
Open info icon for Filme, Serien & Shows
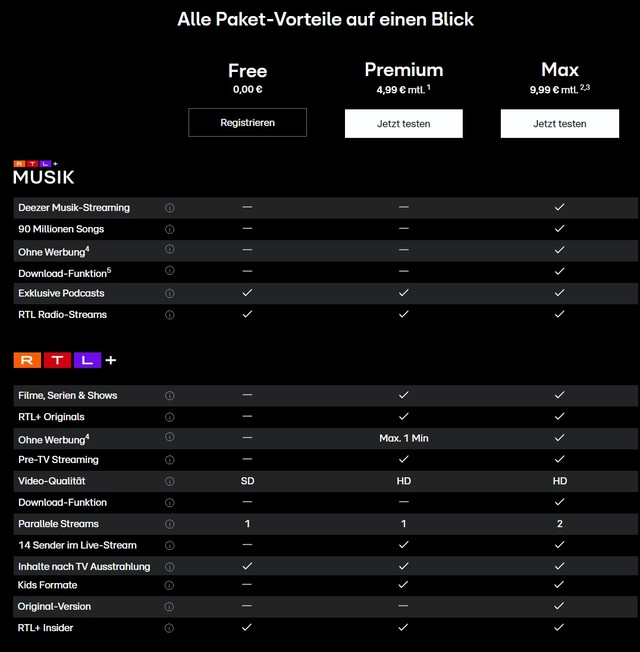[x=170, y=395]
